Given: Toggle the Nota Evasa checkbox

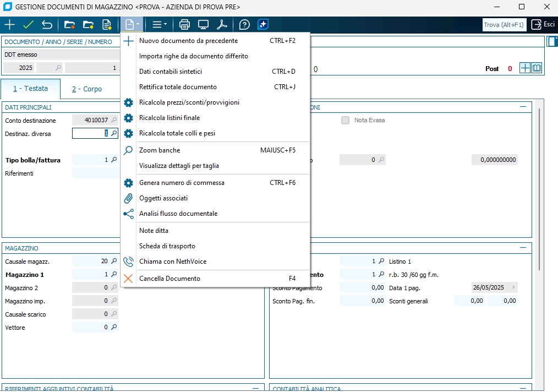Looking at the screenshot, I should (345, 120).
